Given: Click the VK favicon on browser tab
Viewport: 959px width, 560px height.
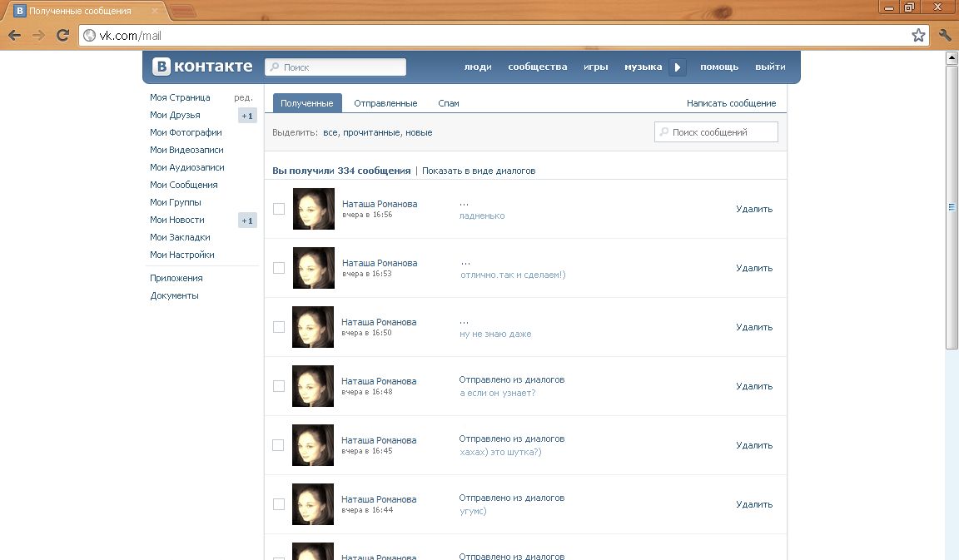Looking at the screenshot, I should pos(20,10).
